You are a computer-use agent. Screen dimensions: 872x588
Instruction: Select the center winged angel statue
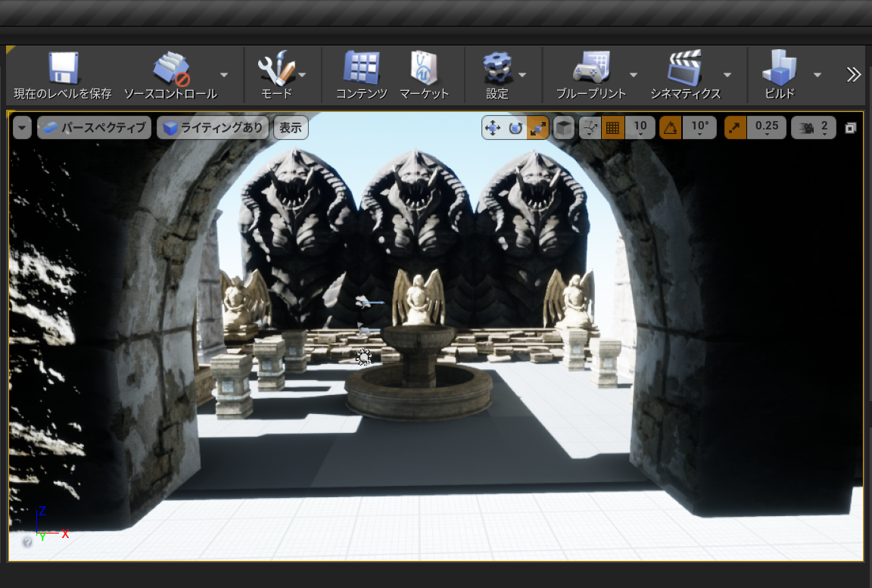point(419,298)
